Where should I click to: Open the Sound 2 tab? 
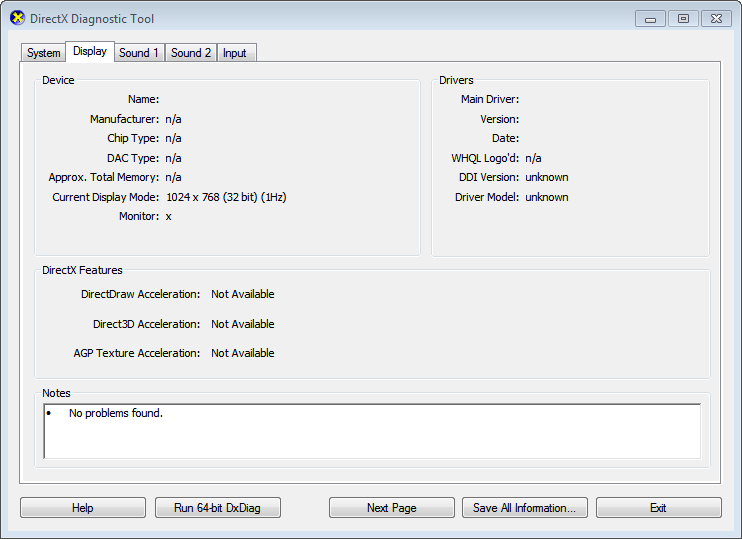click(191, 53)
